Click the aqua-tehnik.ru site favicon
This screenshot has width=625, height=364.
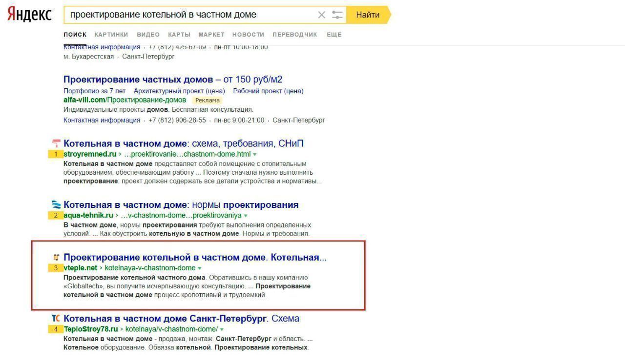pos(56,204)
